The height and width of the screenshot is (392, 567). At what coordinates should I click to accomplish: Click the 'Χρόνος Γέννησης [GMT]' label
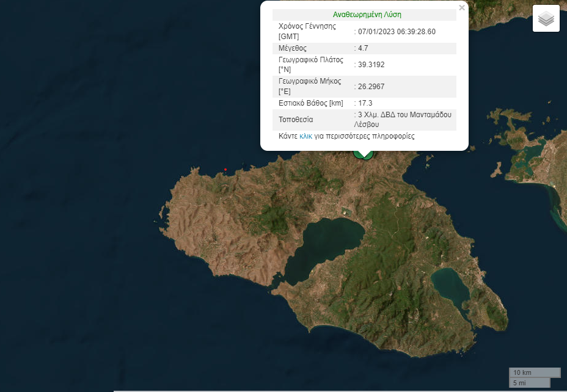tap(307, 31)
